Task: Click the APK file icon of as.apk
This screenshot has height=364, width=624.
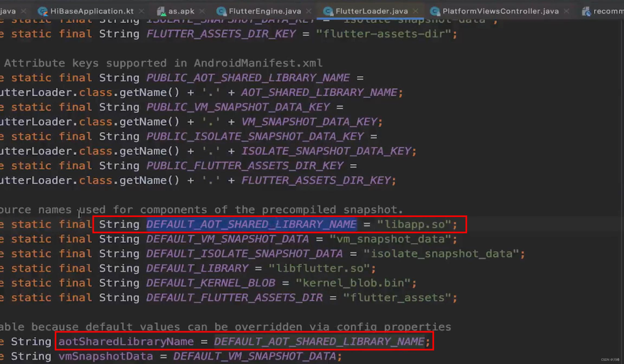Action: click(x=161, y=11)
